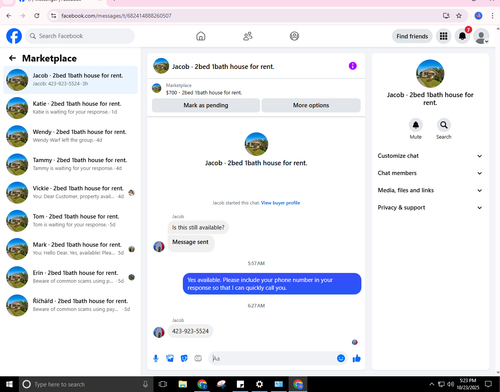Open Richard's conversation in the list
This screenshot has height=392, width=500.
point(70,305)
